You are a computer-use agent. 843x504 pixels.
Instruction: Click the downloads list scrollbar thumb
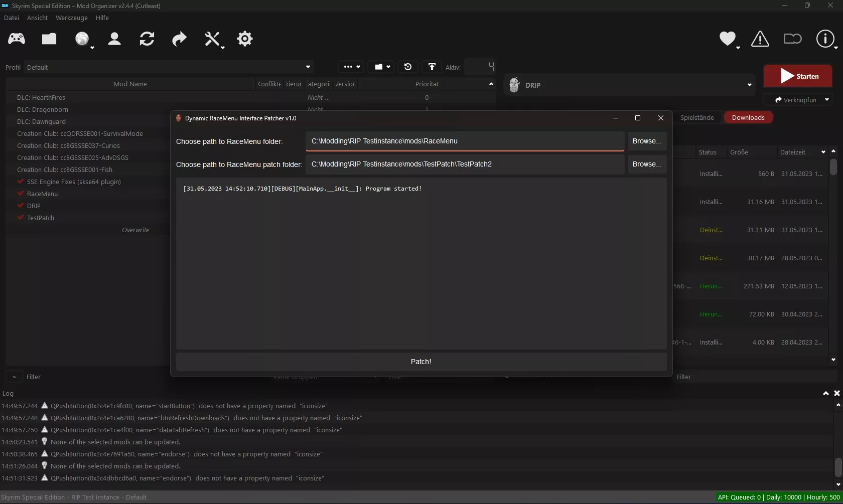click(833, 167)
